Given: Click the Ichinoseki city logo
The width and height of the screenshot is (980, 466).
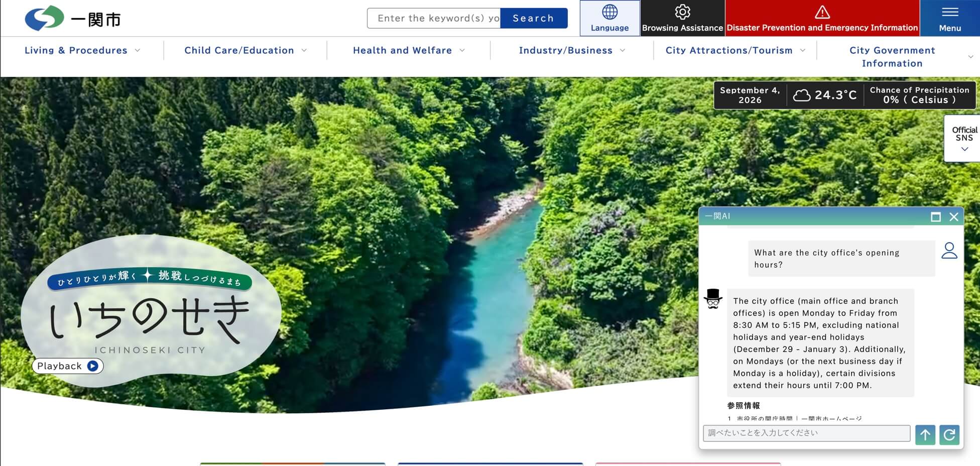Looking at the screenshot, I should 73,19.
